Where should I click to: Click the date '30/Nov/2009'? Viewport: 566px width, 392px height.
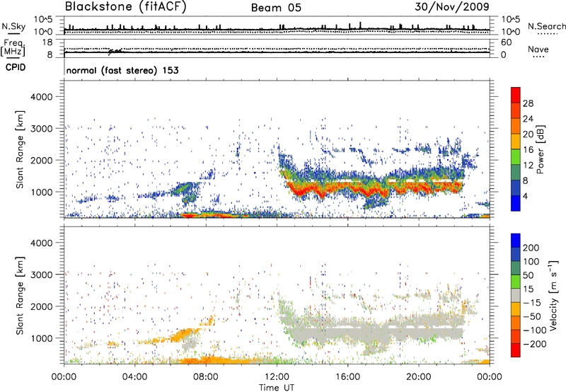452,7
